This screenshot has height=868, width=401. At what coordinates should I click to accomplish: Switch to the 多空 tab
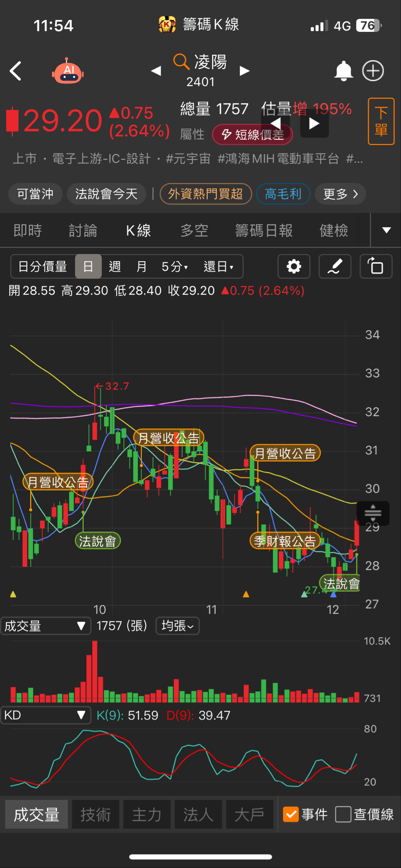point(194,231)
